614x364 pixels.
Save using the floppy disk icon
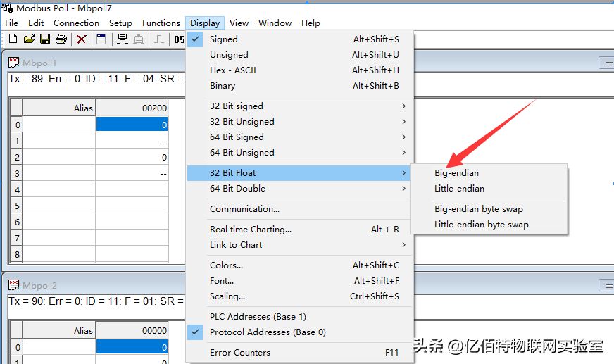(45, 39)
